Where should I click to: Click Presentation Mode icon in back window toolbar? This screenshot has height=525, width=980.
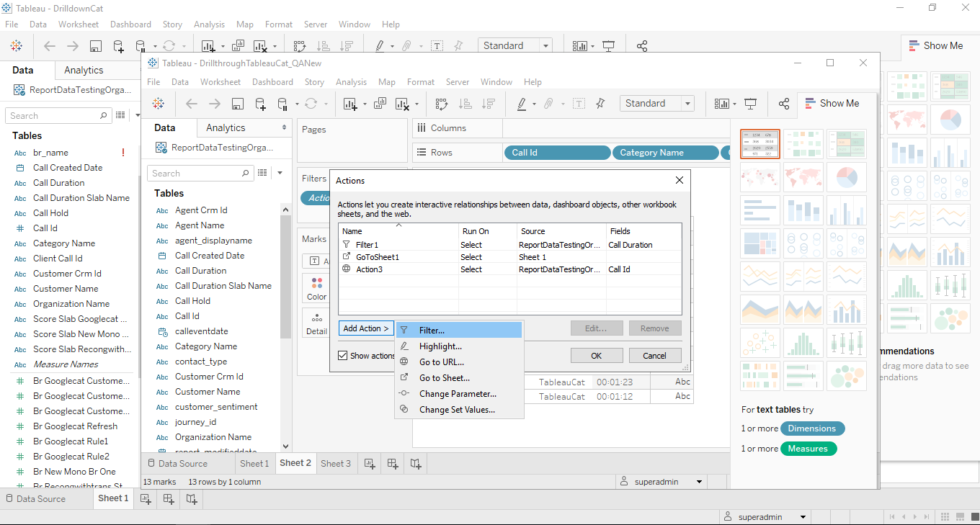click(608, 46)
